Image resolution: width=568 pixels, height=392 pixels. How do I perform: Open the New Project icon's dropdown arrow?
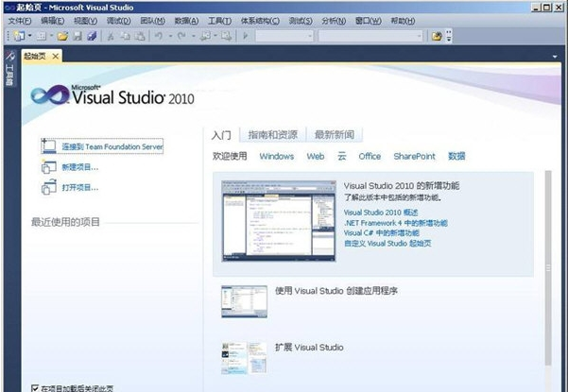point(29,36)
